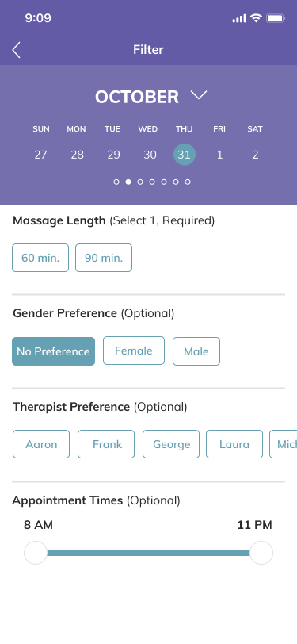Viewport: 297px width, 644px height.
Task: Pick therapist Laura
Action: point(234,444)
